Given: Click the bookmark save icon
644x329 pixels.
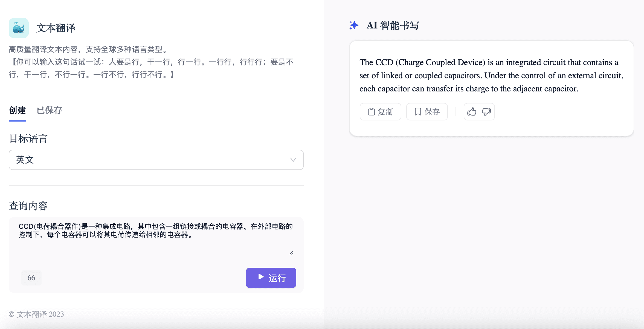Looking at the screenshot, I should (x=418, y=112).
